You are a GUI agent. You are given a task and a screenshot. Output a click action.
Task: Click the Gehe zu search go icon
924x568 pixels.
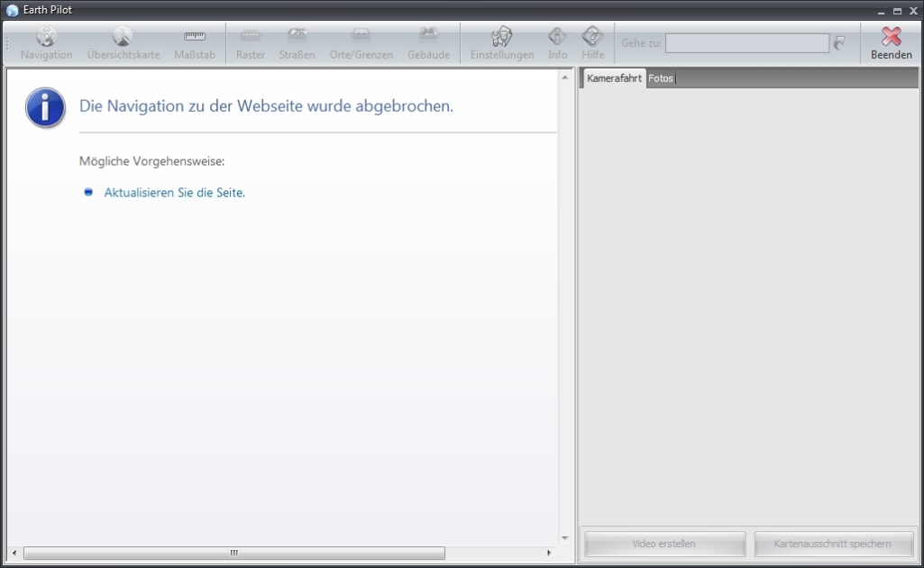[x=840, y=43]
